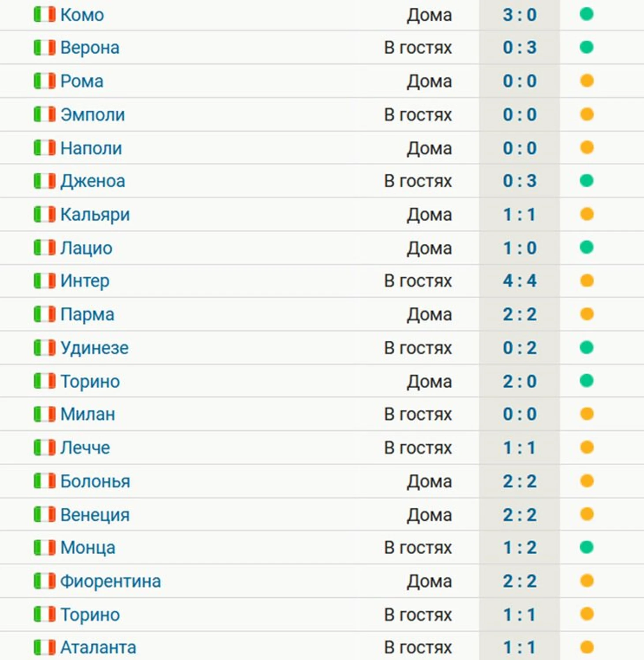
Task: Click the 2 : 0 score in home Торино row
Action: click(x=520, y=381)
